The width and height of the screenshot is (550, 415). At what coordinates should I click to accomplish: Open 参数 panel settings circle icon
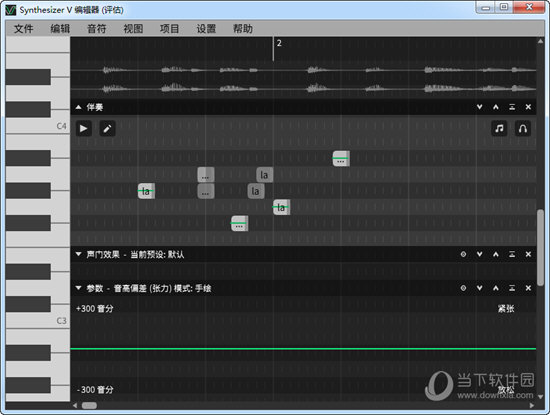click(x=463, y=288)
